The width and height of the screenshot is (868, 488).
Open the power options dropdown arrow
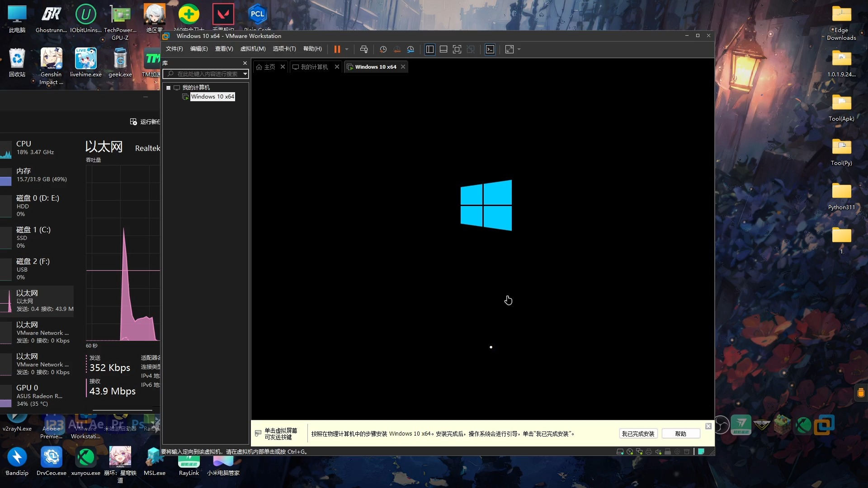347,49
